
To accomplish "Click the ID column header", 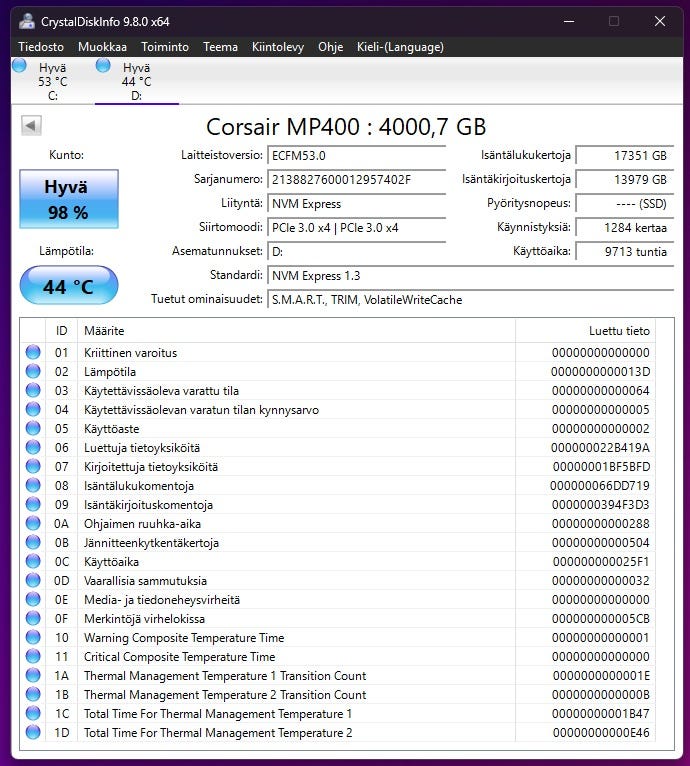I will [62, 331].
